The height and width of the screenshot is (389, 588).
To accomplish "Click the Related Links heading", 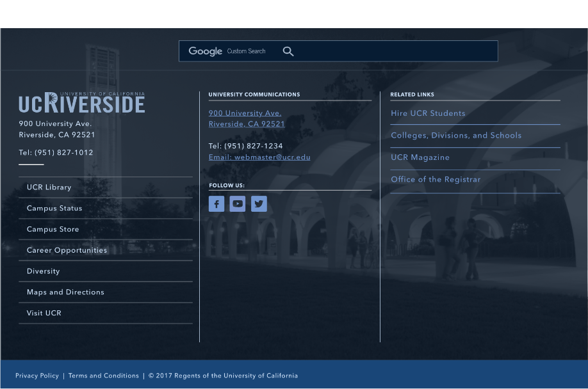I will (412, 94).
